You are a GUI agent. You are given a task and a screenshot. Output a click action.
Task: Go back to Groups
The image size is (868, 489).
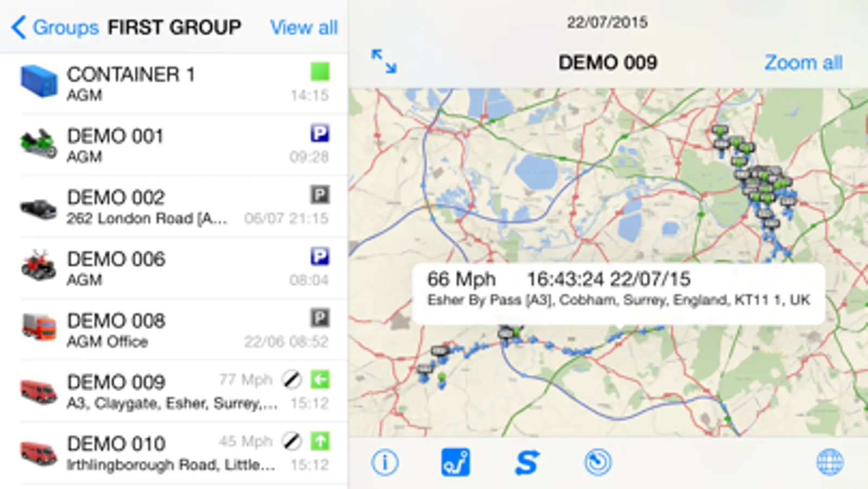click(54, 27)
